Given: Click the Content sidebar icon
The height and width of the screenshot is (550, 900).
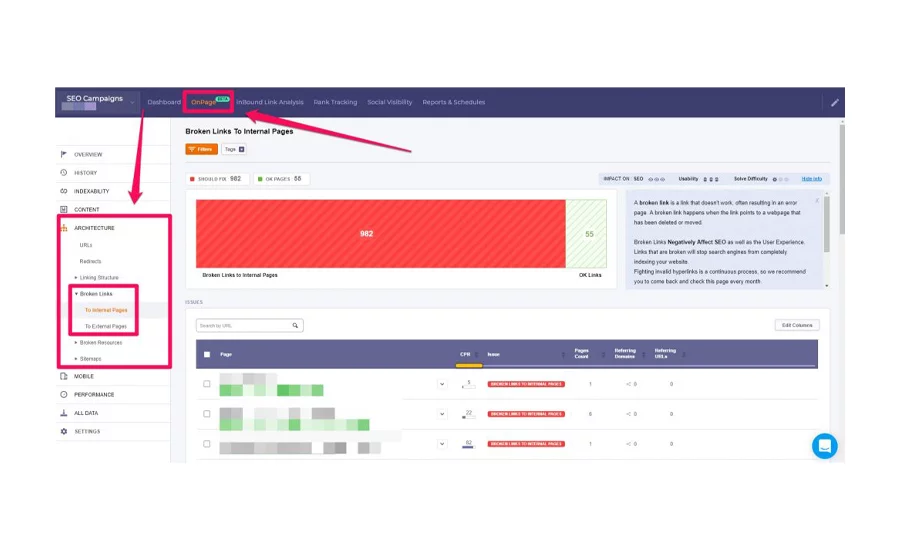Looking at the screenshot, I should pyautogui.click(x=64, y=210).
